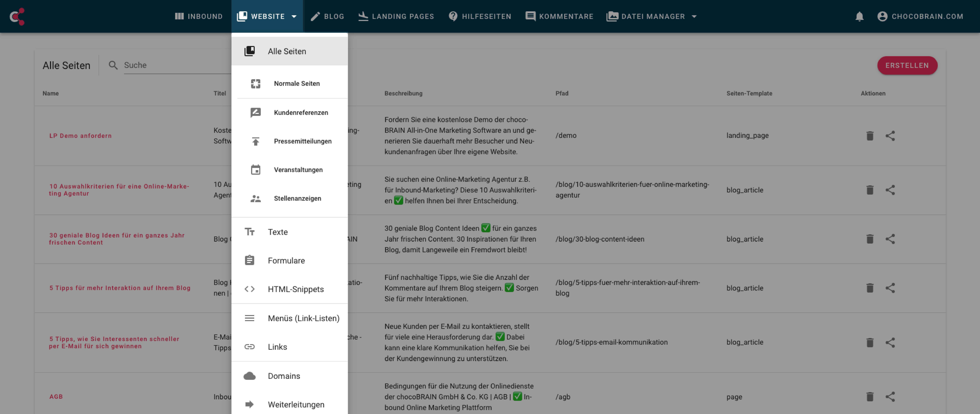The image size is (980, 414).
Task: Click the Weiterleitungen arrow icon
Action: coord(250,404)
